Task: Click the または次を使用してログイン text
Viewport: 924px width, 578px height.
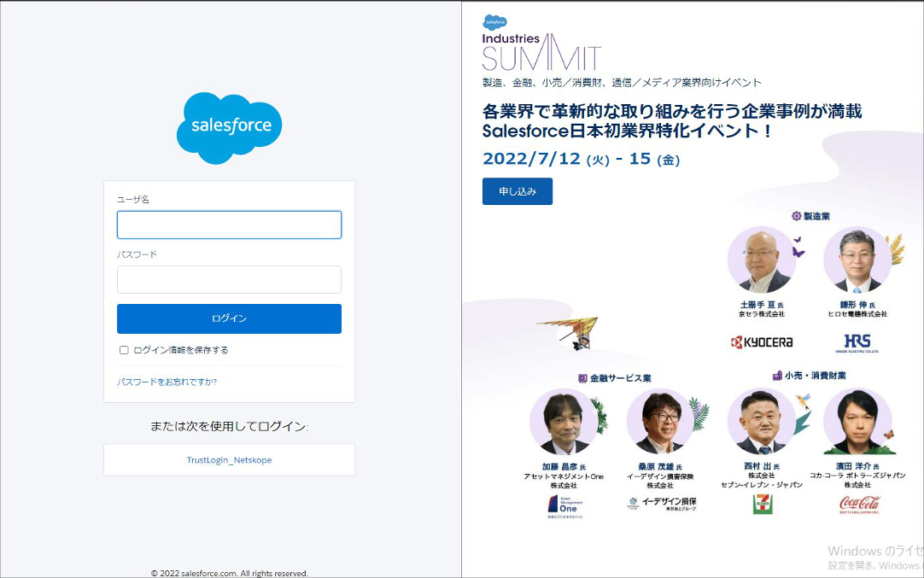Action: pos(229,426)
